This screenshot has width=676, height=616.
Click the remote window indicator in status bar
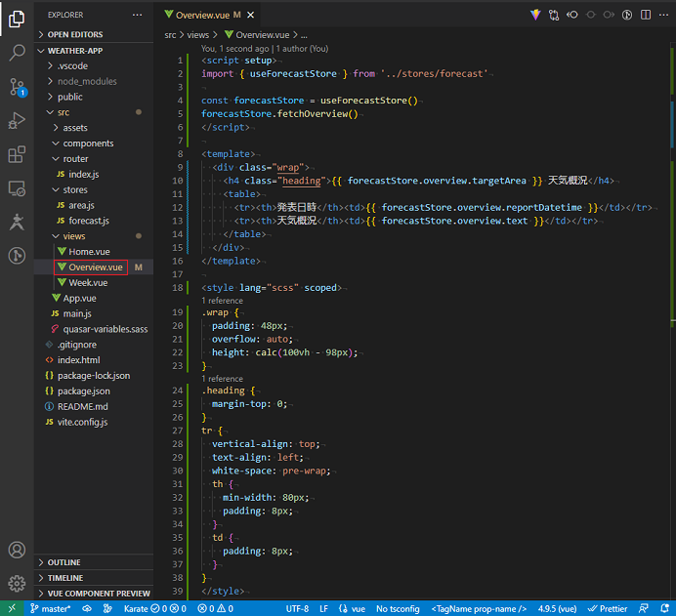12,608
